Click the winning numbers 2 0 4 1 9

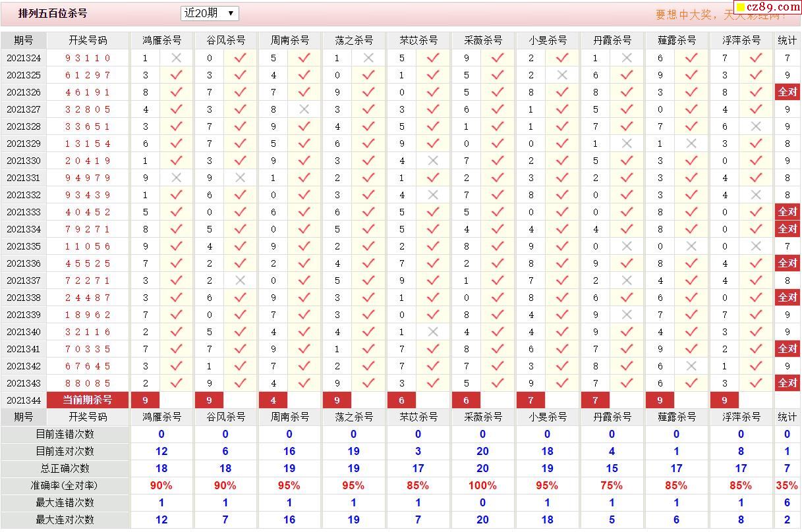coord(88,161)
